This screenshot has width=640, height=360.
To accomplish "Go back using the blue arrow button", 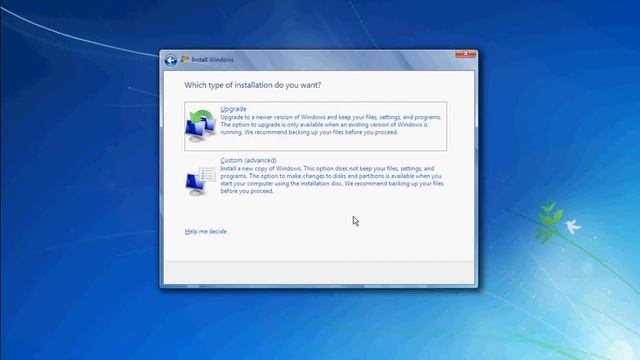I will [171, 60].
